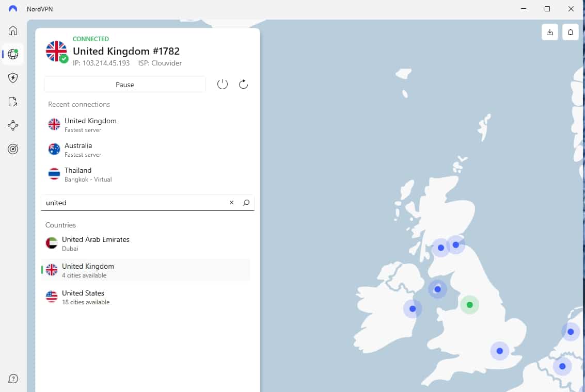Open the notifications bell icon

click(570, 32)
